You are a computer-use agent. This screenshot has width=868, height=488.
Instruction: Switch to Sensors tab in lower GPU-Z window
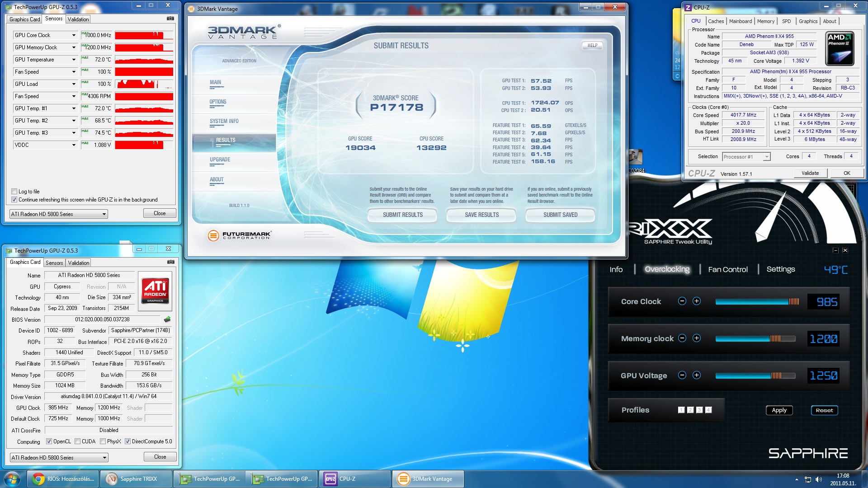click(x=54, y=263)
